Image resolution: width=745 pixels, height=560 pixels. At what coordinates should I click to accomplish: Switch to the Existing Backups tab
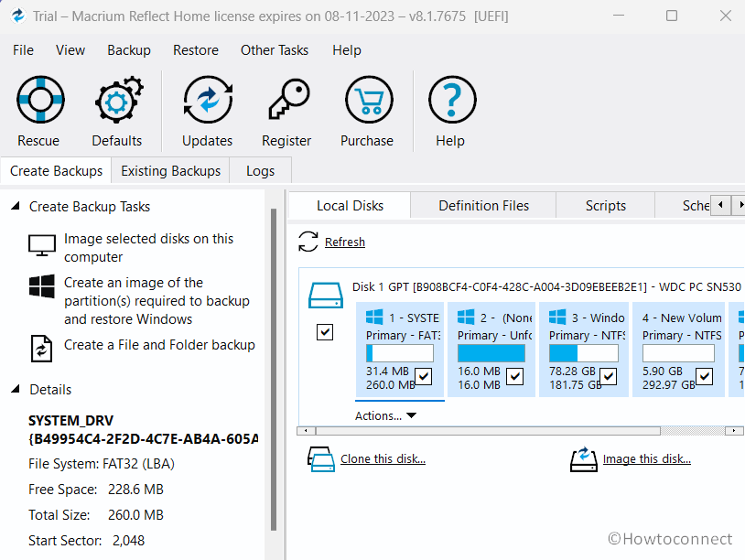[x=170, y=170]
